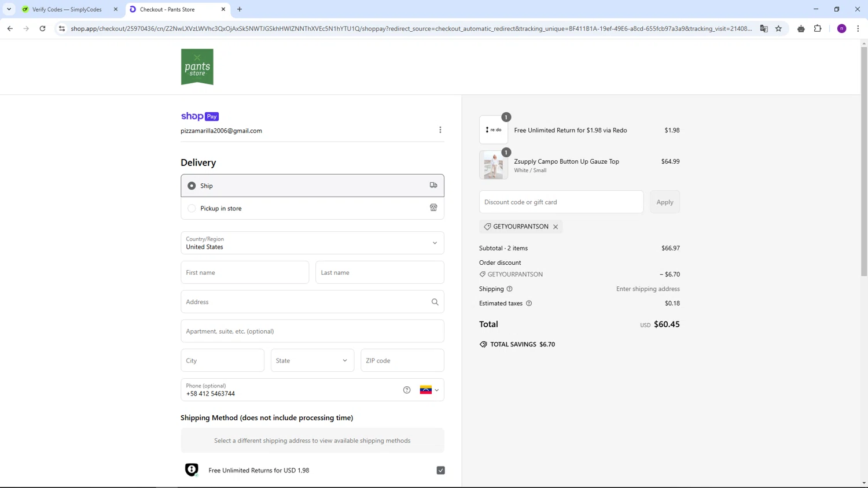The image size is (868, 488).
Task: Reload the checkout page
Action: (42, 28)
